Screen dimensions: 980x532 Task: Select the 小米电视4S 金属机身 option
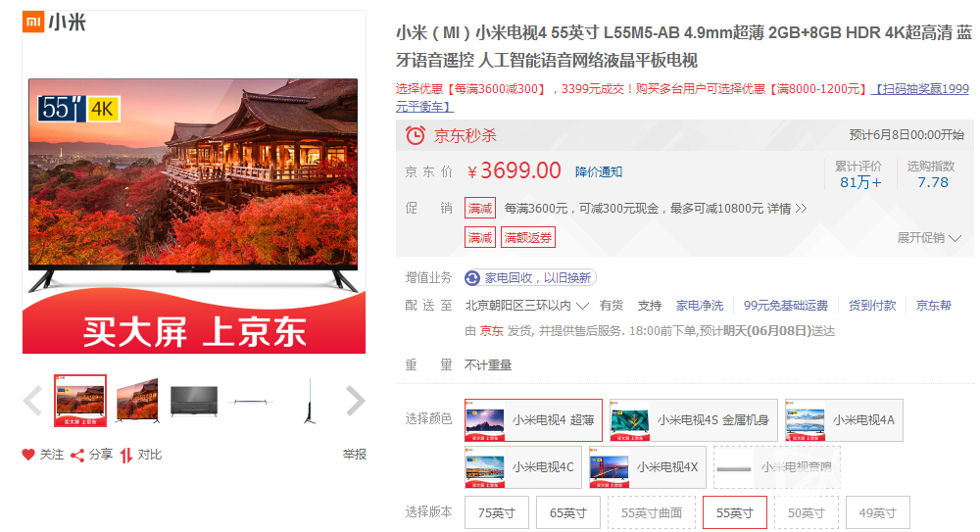(694, 420)
